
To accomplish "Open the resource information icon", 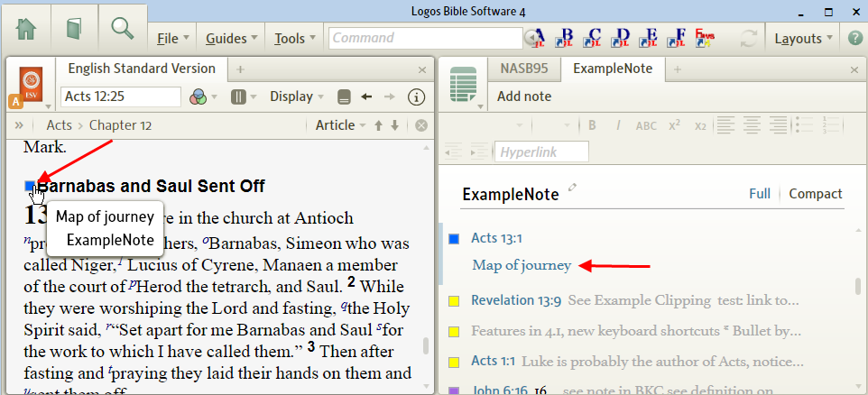I will [x=416, y=97].
